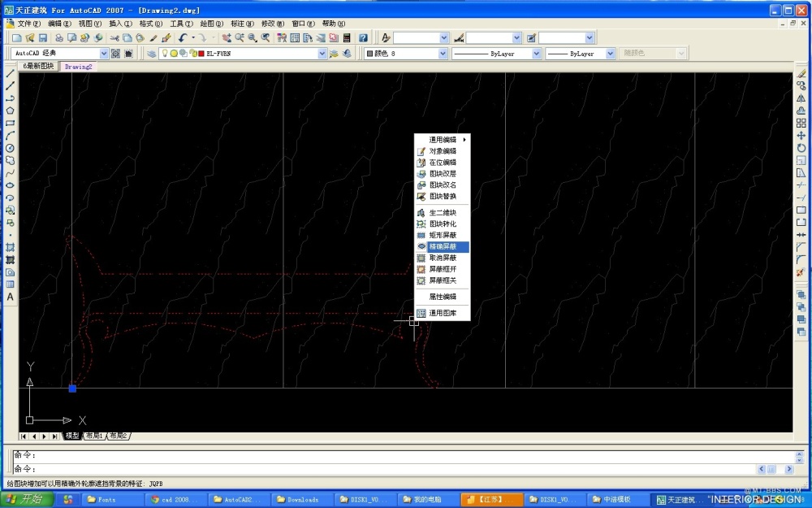This screenshot has width=812, height=508.
Task: Click the Cut scissors icon
Action: tap(114, 38)
